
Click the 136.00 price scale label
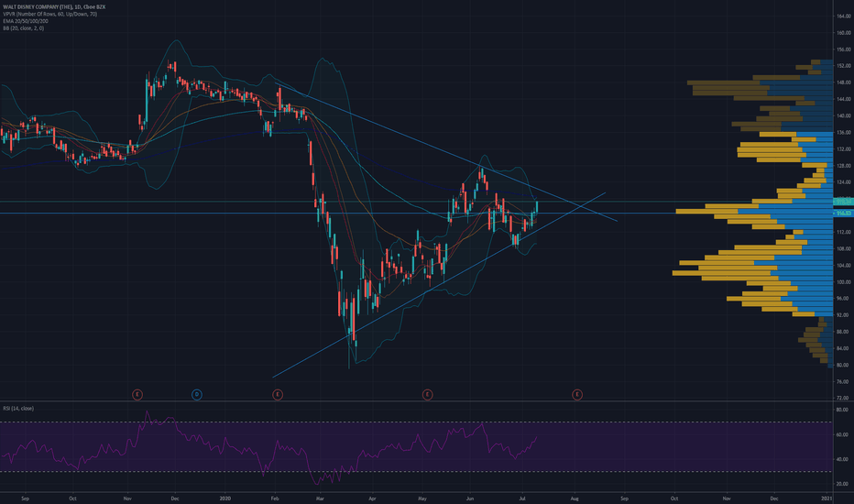pos(844,132)
